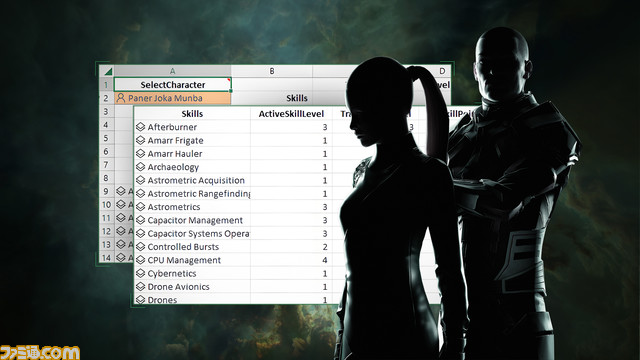The width and height of the screenshot is (640, 360).
Task: Click CPU Management level value 4
Action: [x=325, y=260]
